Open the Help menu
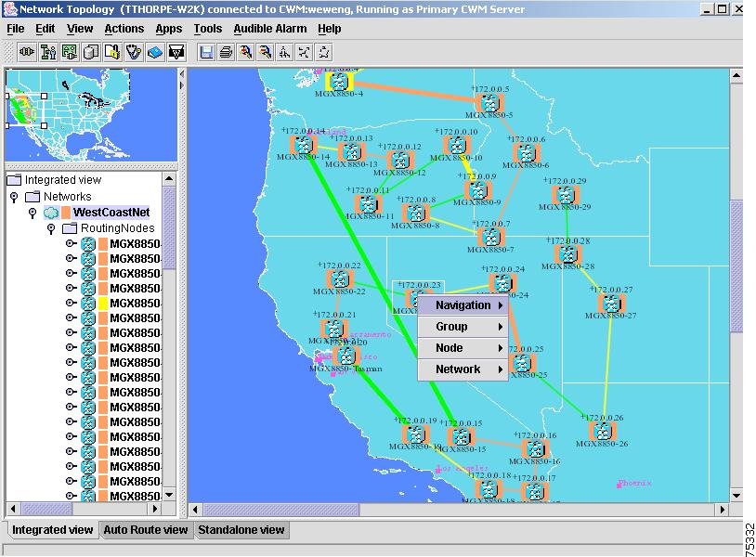756x557 pixels. 330,29
